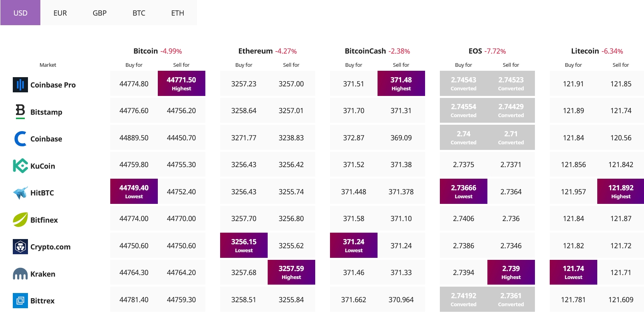644x313 pixels.
Task: Select the GBP currency tab
Action: tap(99, 13)
